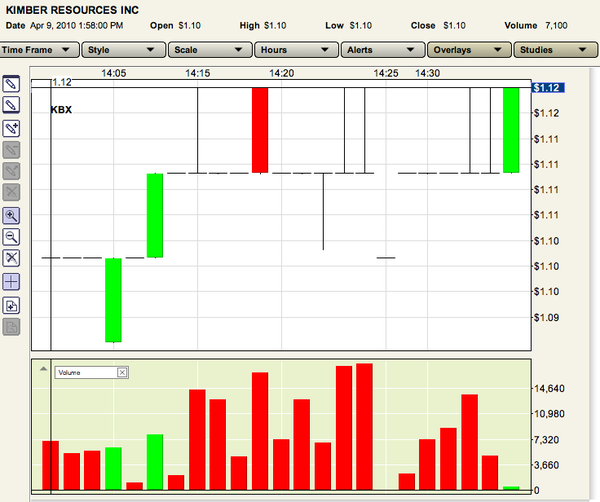Click the add chart page icon
Screen dimensions: 600x502
click(11, 306)
